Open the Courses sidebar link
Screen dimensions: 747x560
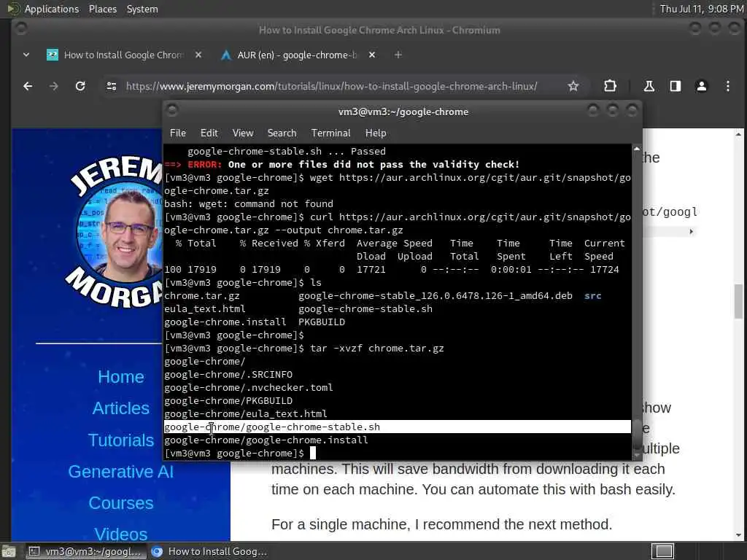pyautogui.click(x=121, y=503)
